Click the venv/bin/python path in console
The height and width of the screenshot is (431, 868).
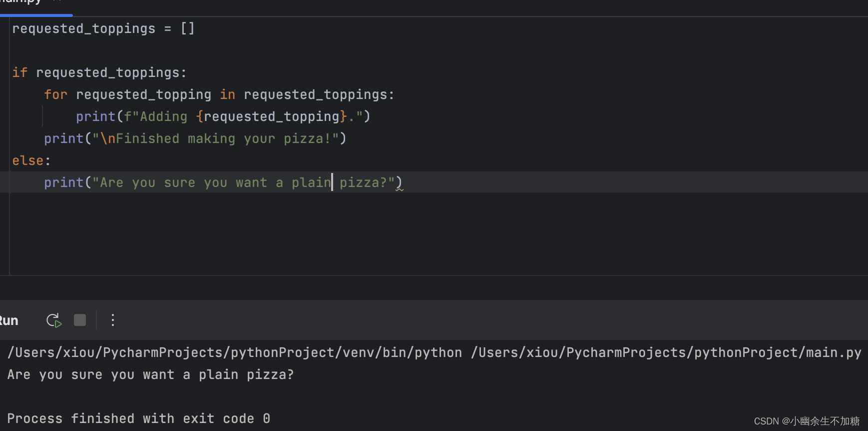point(235,352)
